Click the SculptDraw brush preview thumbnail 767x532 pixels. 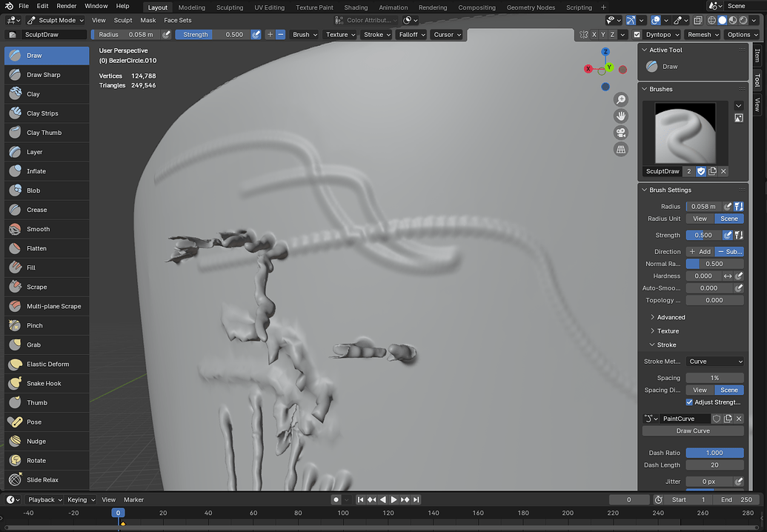pyautogui.click(x=685, y=133)
